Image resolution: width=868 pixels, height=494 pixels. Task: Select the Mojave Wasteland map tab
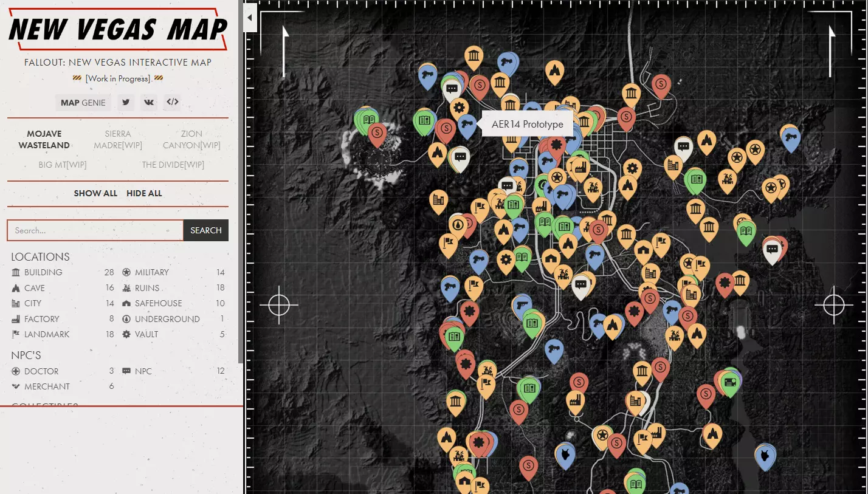click(44, 139)
